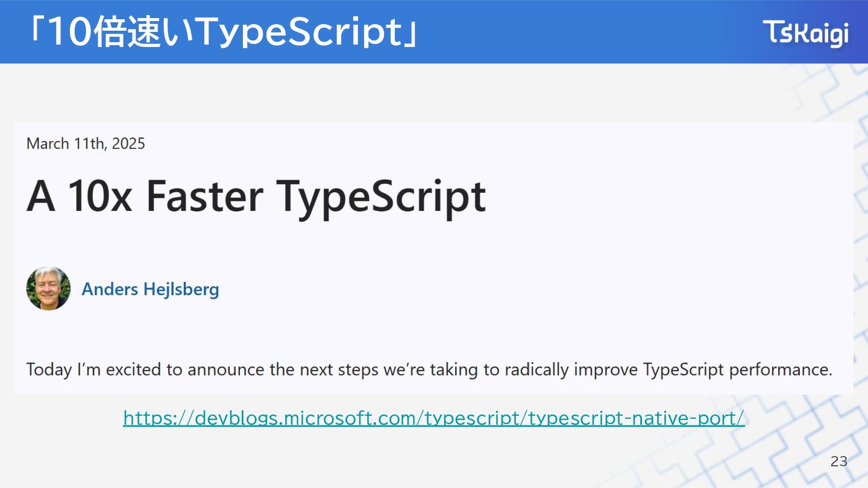Click the 'A 10x Faster TypeScript' headline
The height and width of the screenshot is (488, 868).
256,196
